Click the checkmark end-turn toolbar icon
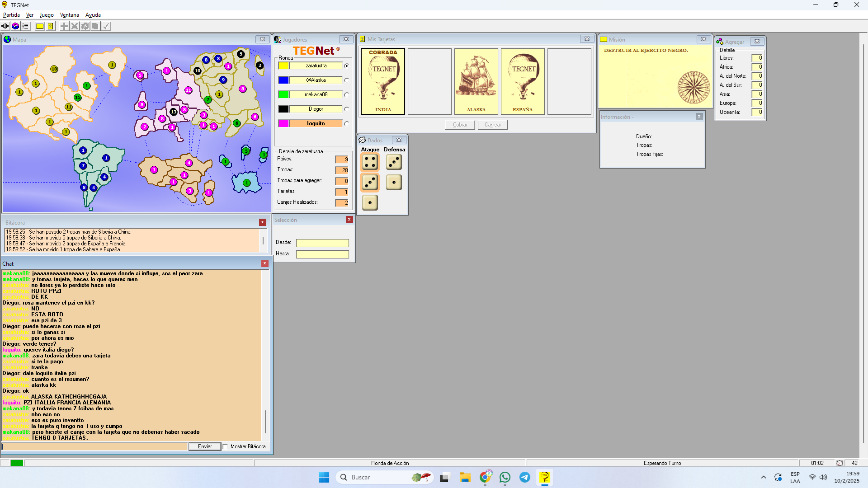Image resolution: width=868 pixels, height=488 pixels. click(106, 26)
